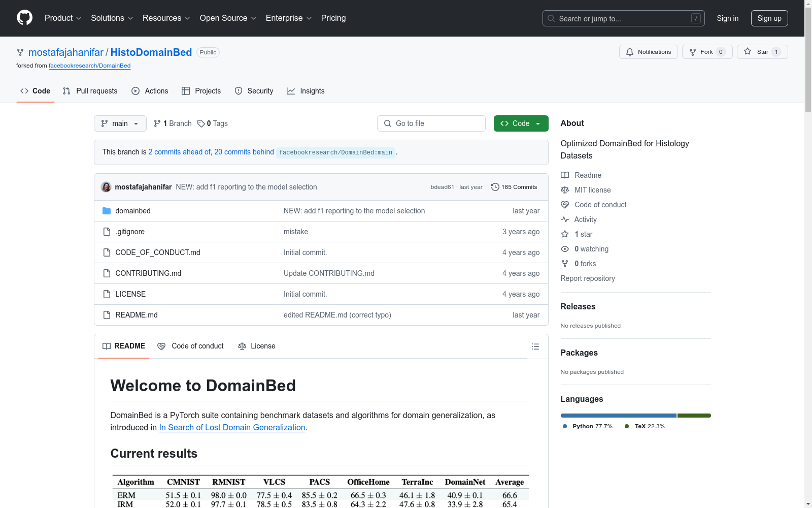Click the Code of conduct heart icon in About
The image size is (812, 508).
tap(565, 205)
